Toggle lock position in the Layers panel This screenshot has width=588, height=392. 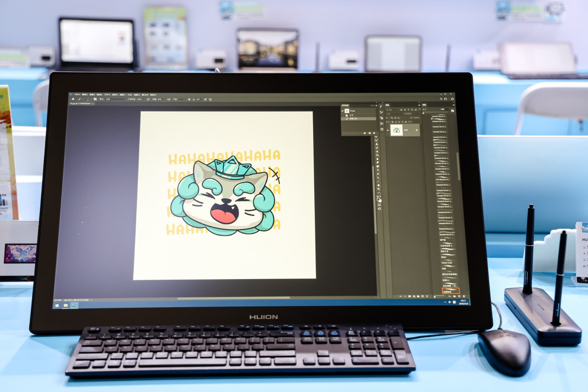399,122
